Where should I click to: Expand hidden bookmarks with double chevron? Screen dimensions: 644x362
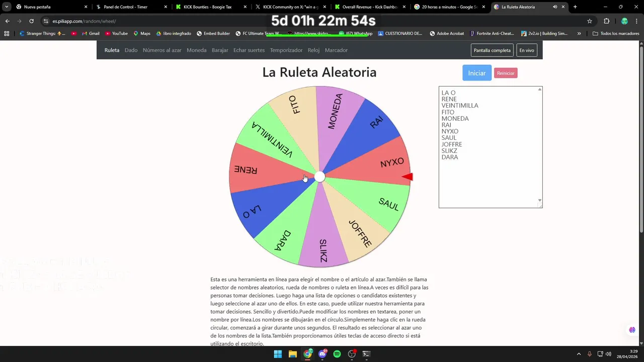[x=579, y=34]
